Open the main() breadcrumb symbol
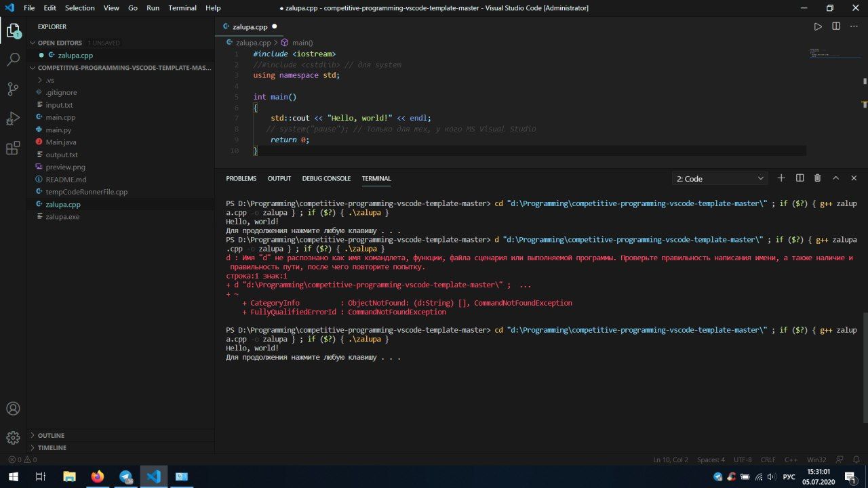Image resolution: width=868 pixels, height=488 pixels. [297, 42]
